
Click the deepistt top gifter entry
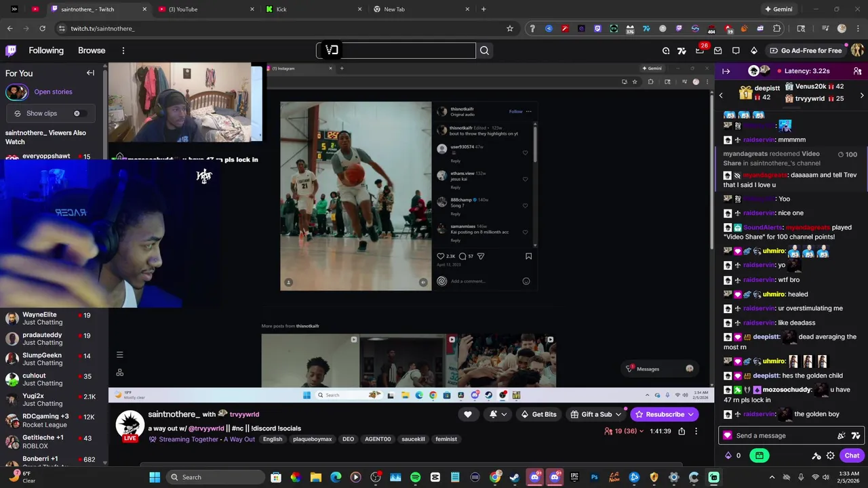[x=759, y=92]
